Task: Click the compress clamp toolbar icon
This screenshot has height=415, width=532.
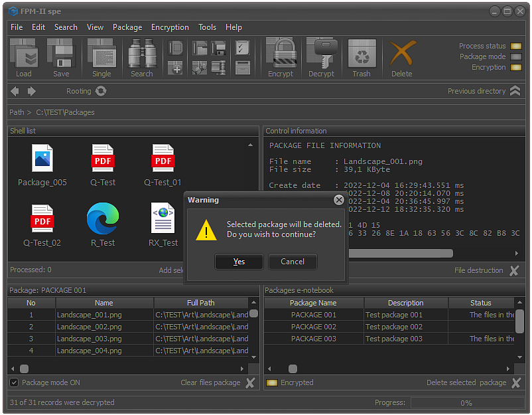Action: pos(218,68)
